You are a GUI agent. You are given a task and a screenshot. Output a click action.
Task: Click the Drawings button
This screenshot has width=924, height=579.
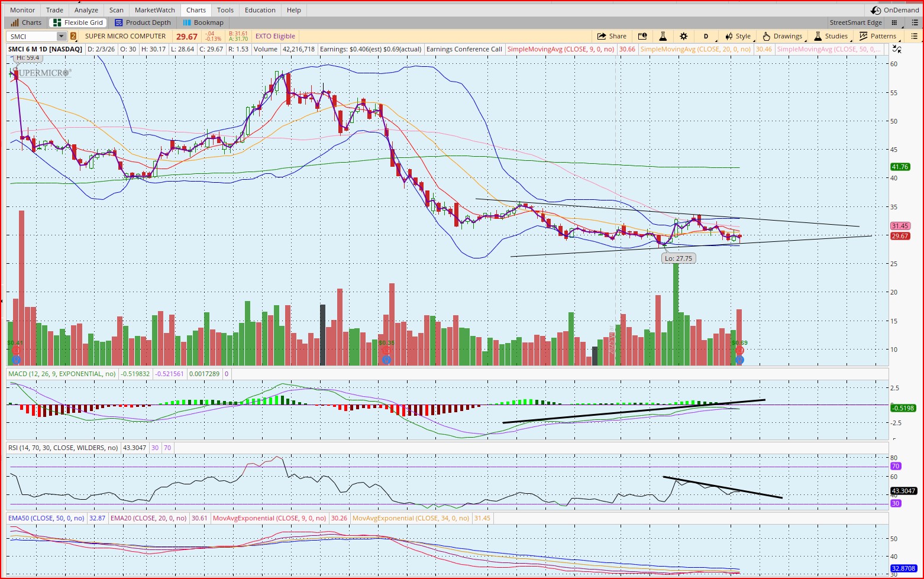click(x=782, y=36)
